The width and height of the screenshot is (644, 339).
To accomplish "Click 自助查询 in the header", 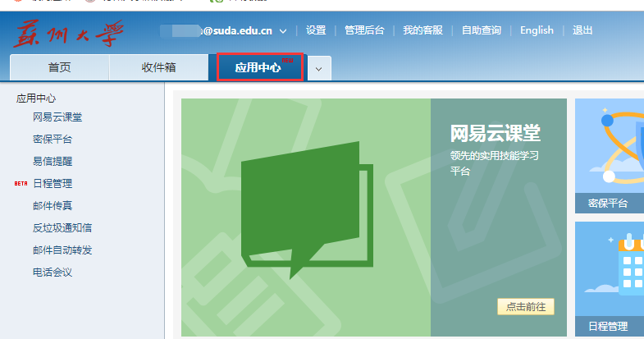I will tap(481, 30).
